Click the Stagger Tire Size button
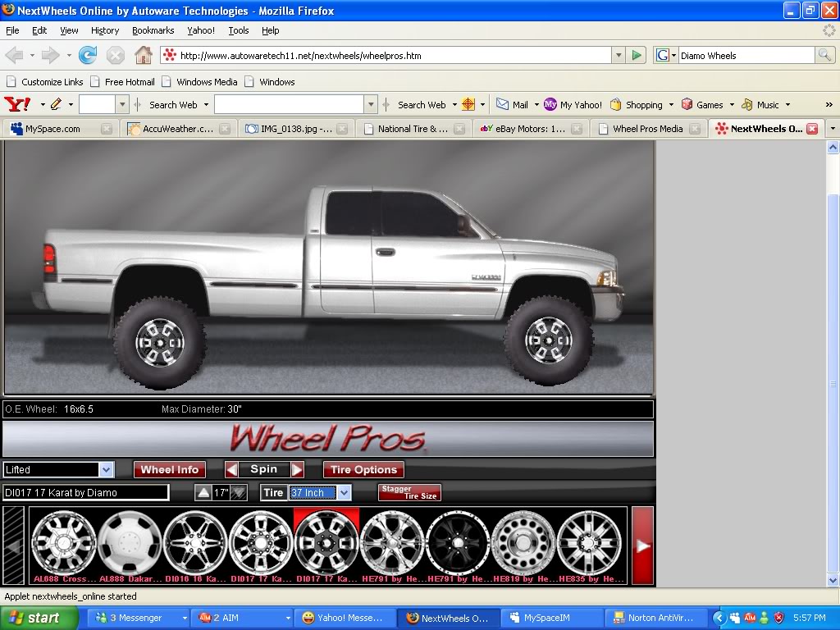 coord(409,492)
